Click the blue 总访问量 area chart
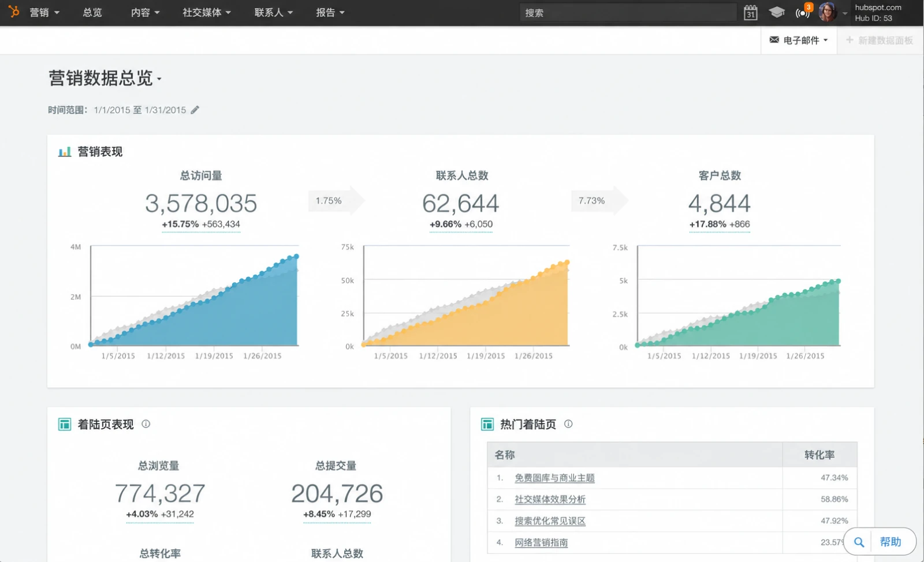 point(194,295)
